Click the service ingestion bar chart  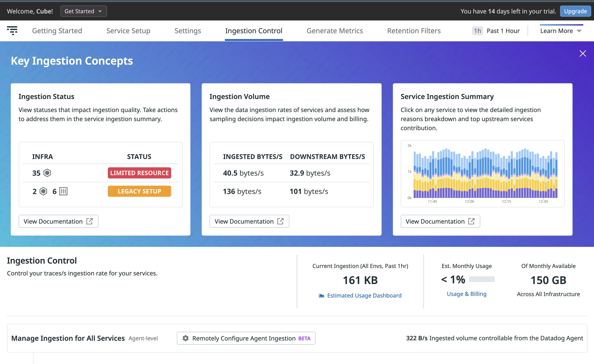point(482,173)
